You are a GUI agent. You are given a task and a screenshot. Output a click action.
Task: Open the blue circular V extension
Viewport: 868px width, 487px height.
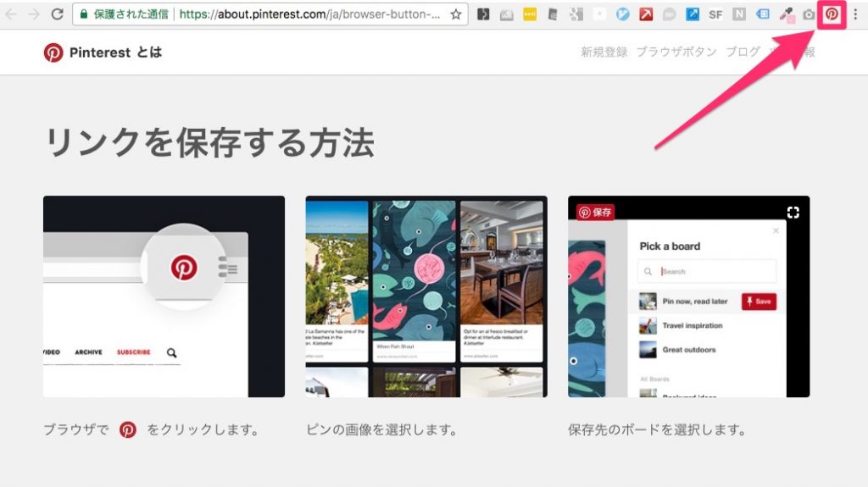(623, 14)
